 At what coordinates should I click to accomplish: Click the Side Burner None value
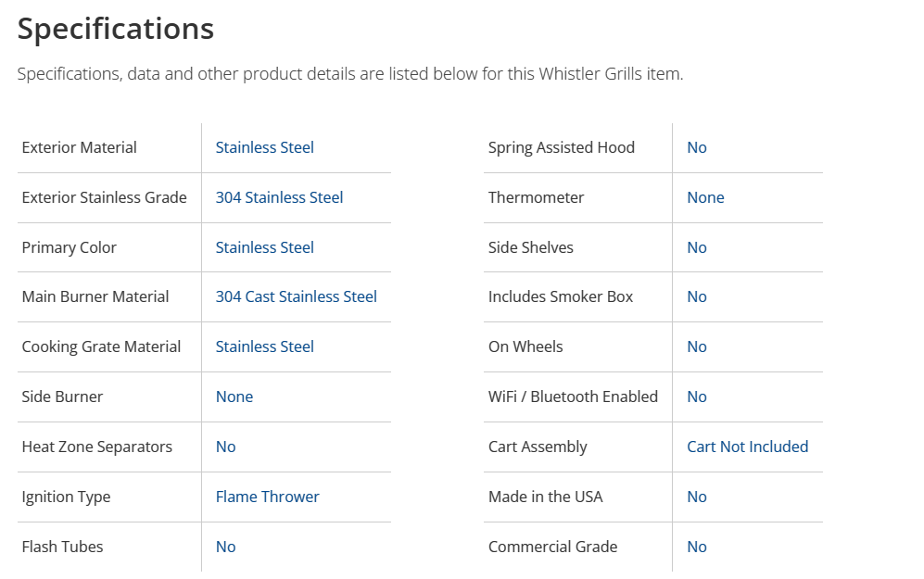(234, 396)
